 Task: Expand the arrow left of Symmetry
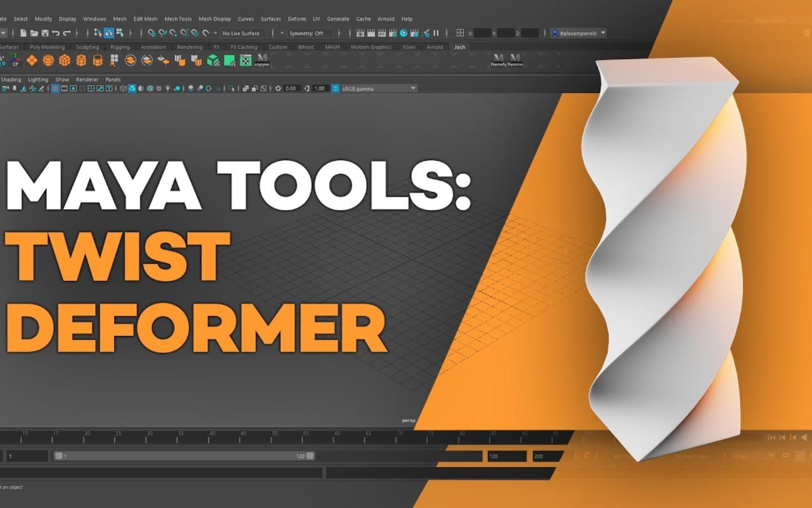tap(282, 33)
